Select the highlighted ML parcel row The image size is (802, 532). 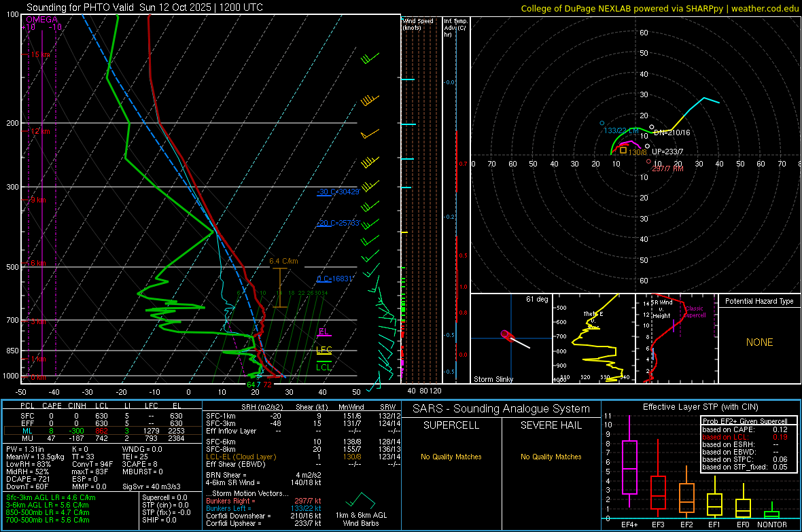tap(101, 431)
